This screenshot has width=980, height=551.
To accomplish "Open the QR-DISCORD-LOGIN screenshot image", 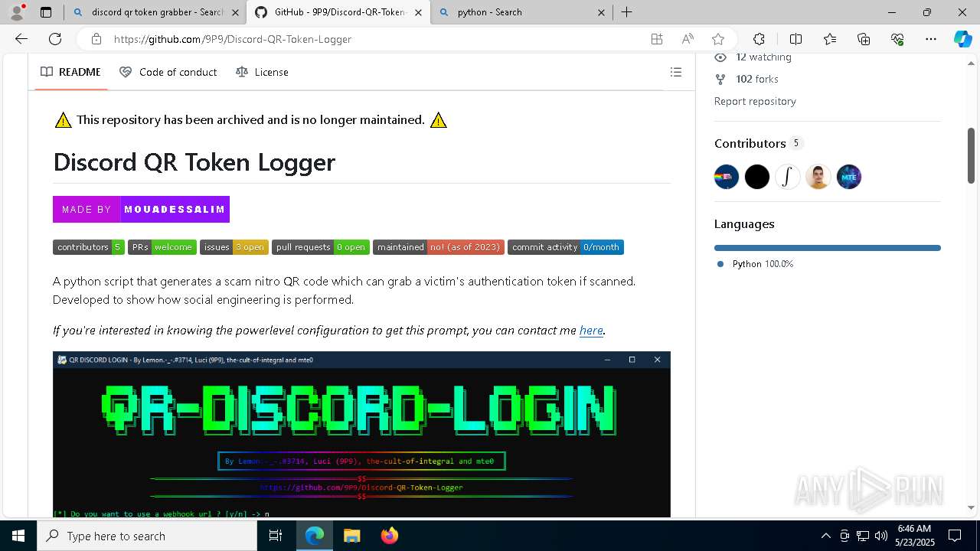I will tap(361, 435).
